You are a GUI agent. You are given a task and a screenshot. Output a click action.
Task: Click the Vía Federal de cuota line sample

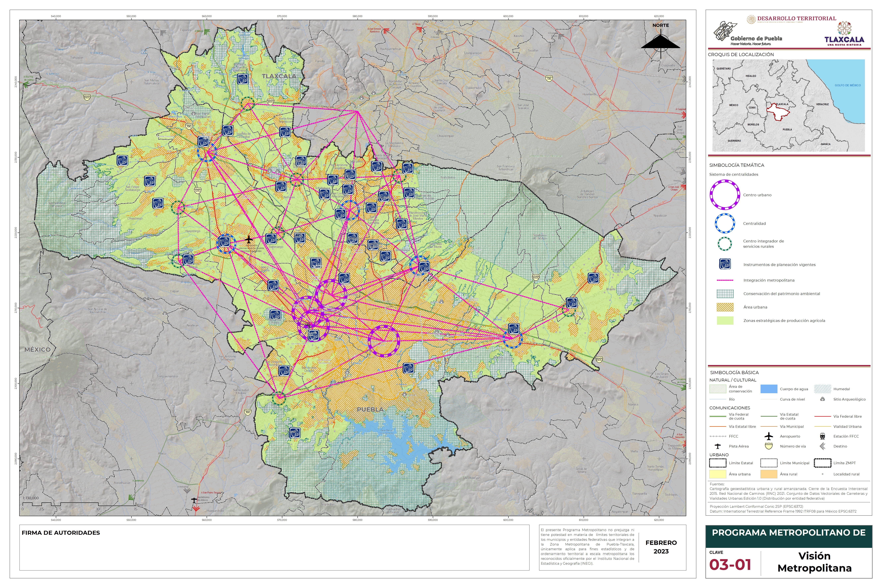(x=718, y=416)
